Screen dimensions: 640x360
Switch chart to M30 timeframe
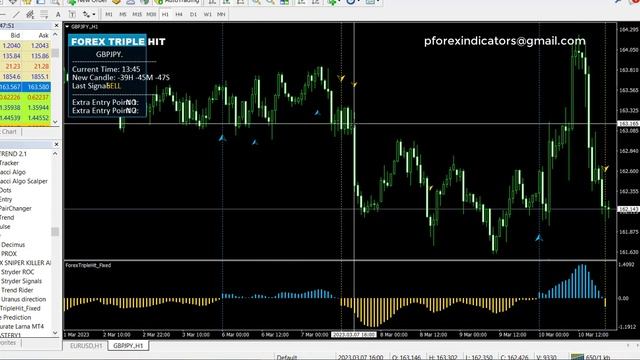[151, 14]
